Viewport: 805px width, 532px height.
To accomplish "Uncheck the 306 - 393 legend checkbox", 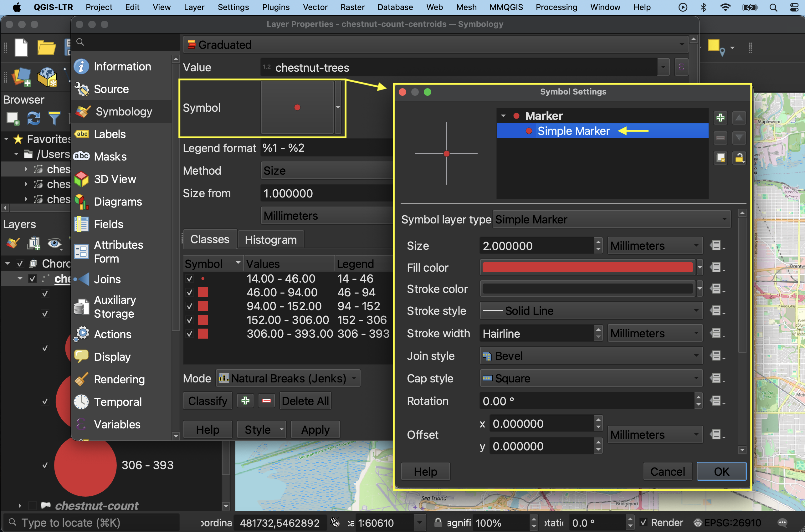I will [45, 465].
